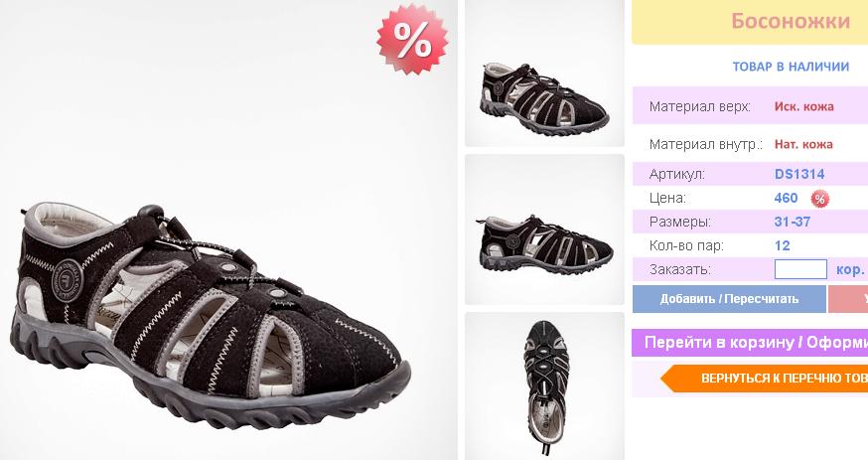Click the Перейти в корзину button
868x460 pixels.
(x=750, y=342)
